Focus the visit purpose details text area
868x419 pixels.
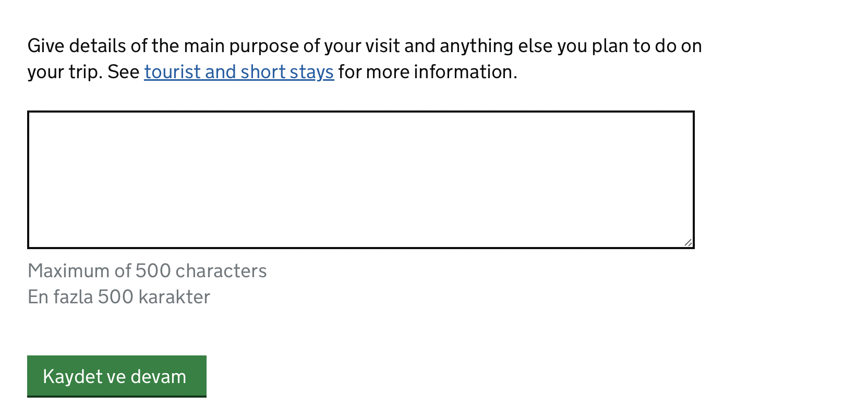point(361,180)
